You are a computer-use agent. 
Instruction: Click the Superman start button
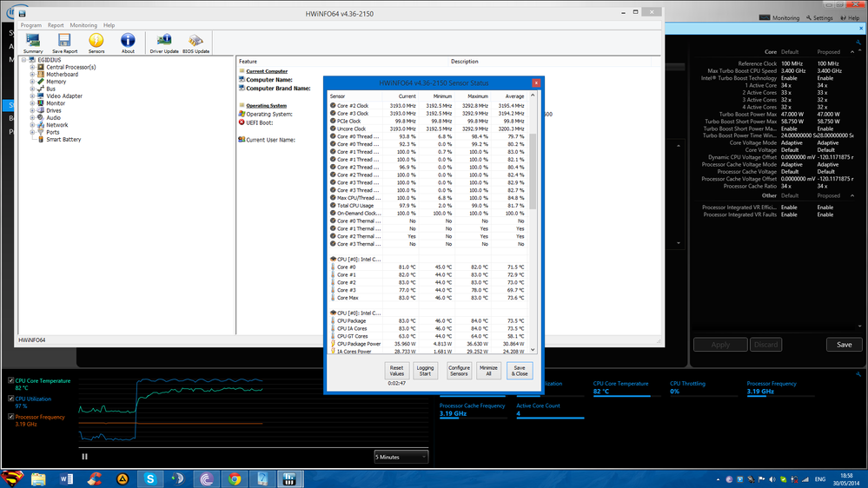pos(12,478)
